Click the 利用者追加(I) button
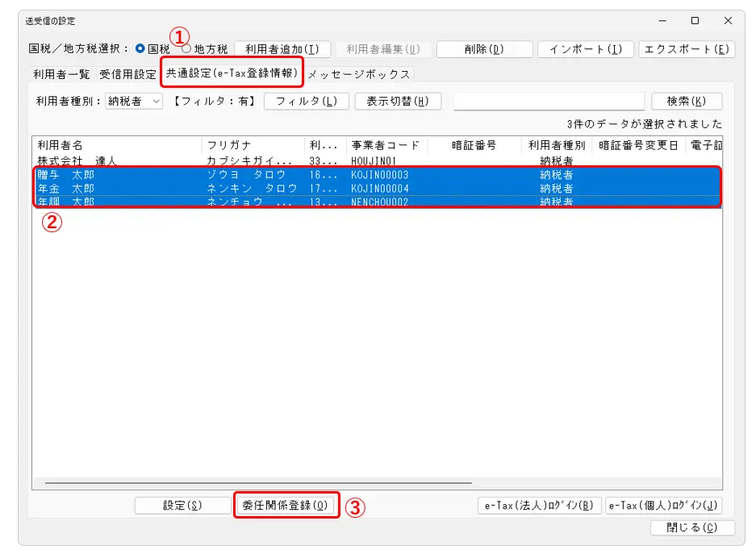The width and height of the screenshot is (756, 554). click(x=282, y=49)
